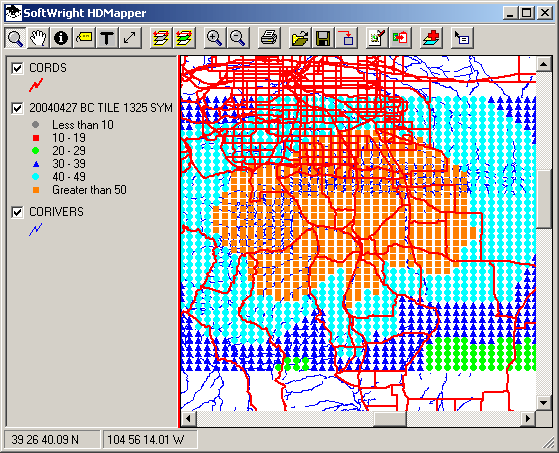Screen dimensions: 559x453
Task: Click the horizontal scrollbar left arrow
Action: [189, 419]
